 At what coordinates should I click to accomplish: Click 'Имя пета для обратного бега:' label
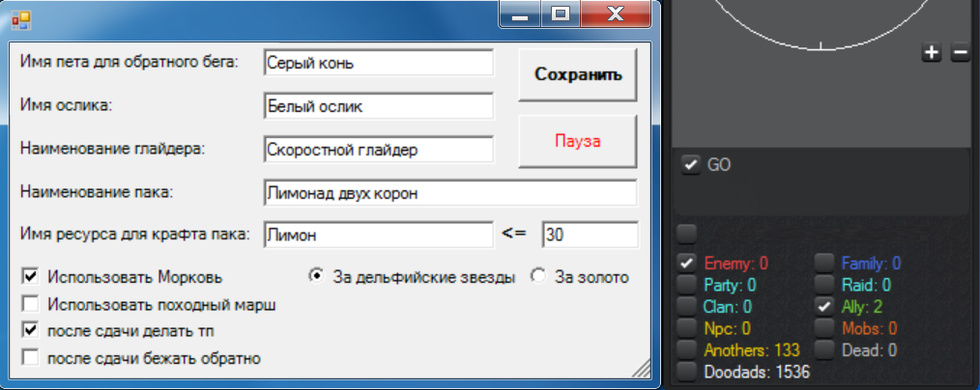[130, 62]
